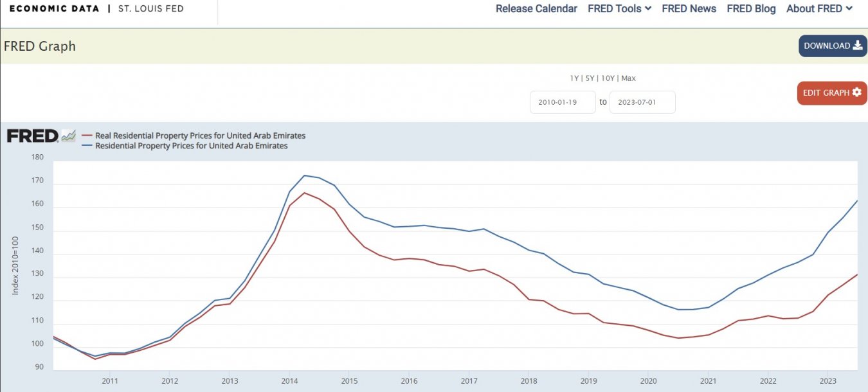This screenshot has width=868, height=392.
Task: Click the end date field 2023-07-01
Action: [x=642, y=102]
